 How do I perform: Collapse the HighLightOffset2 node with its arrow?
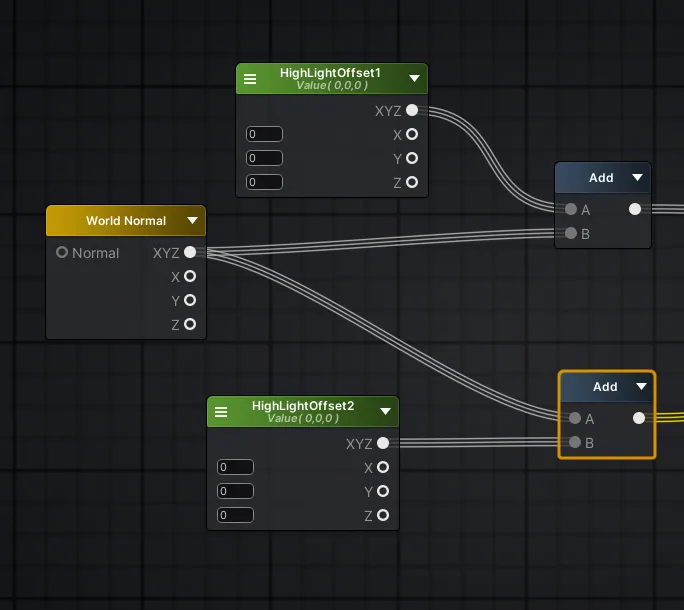385,412
